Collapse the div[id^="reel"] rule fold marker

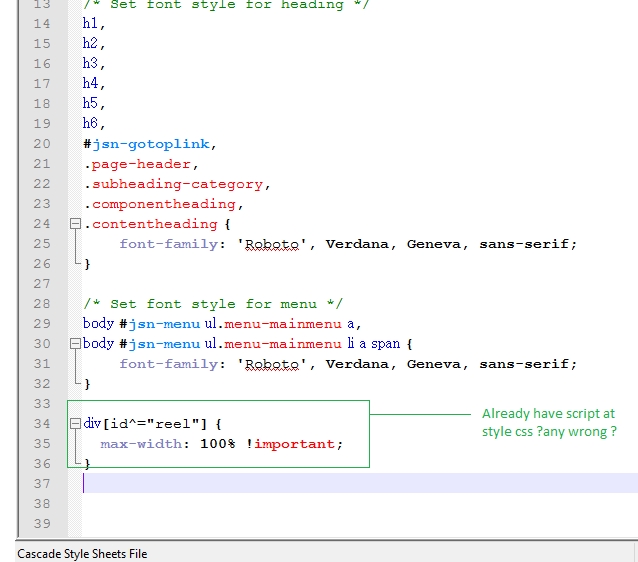point(75,424)
